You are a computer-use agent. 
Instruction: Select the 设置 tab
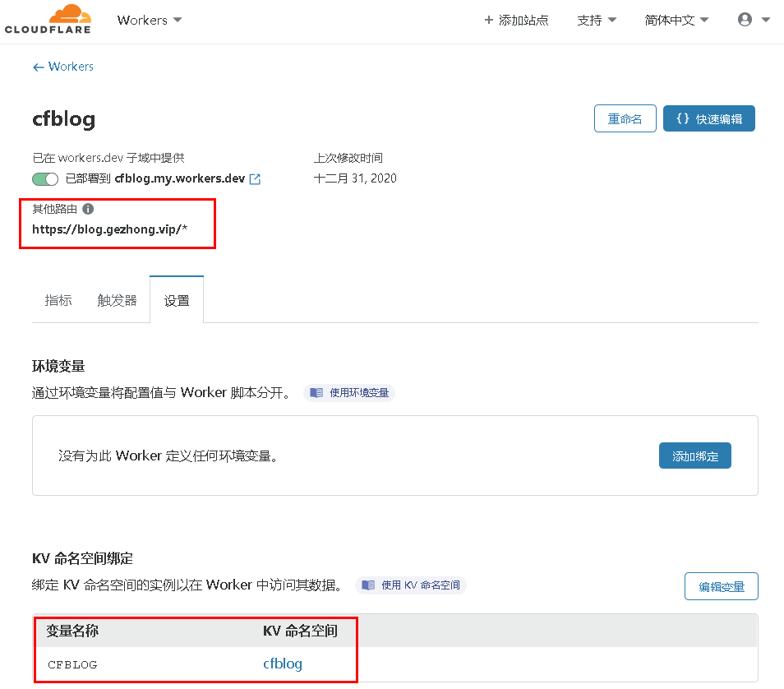177,300
